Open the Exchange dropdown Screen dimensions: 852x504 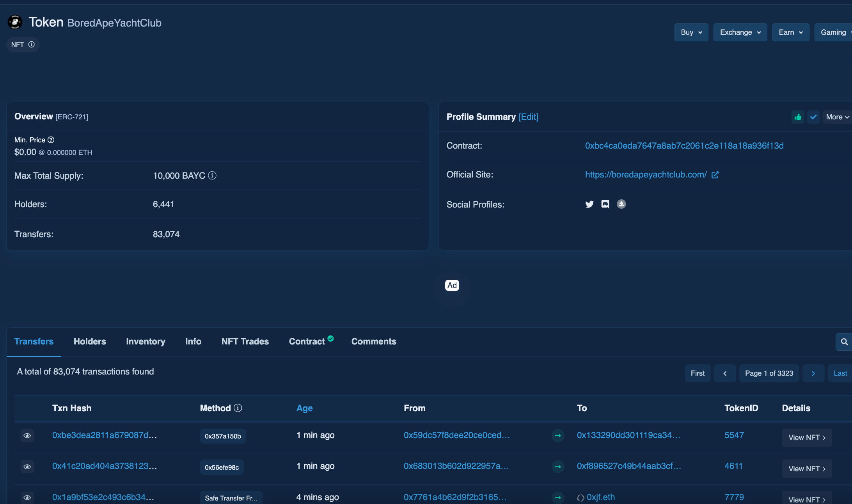740,32
